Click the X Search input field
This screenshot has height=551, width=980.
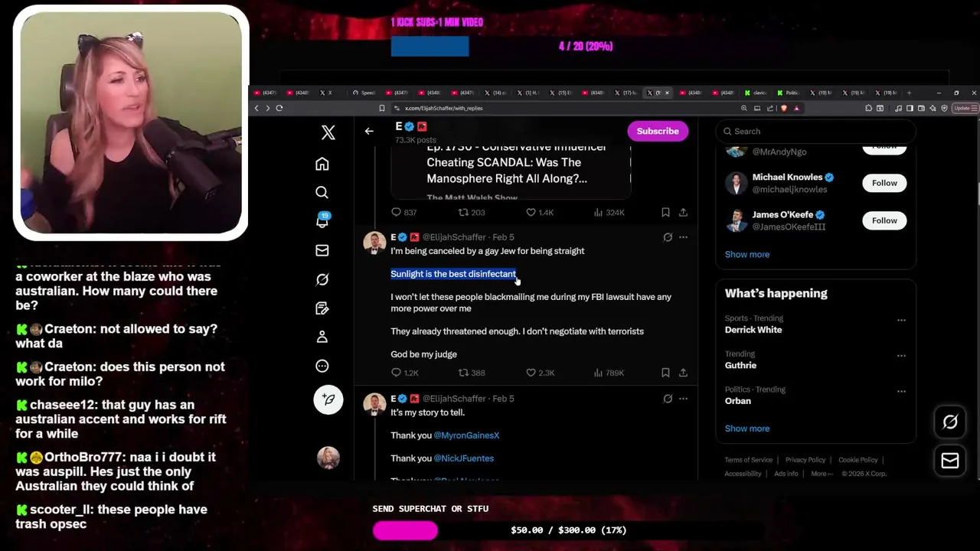(x=815, y=131)
